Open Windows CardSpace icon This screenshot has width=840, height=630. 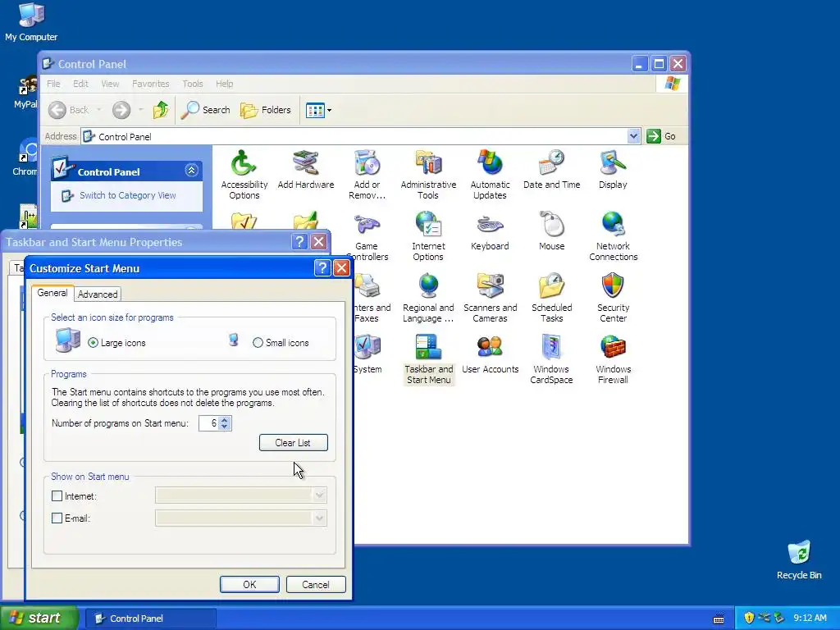(551, 359)
